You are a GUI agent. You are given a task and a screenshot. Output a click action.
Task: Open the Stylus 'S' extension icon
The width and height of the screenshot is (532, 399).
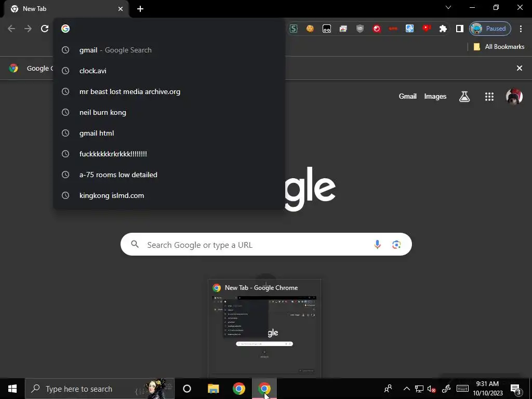click(x=294, y=29)
